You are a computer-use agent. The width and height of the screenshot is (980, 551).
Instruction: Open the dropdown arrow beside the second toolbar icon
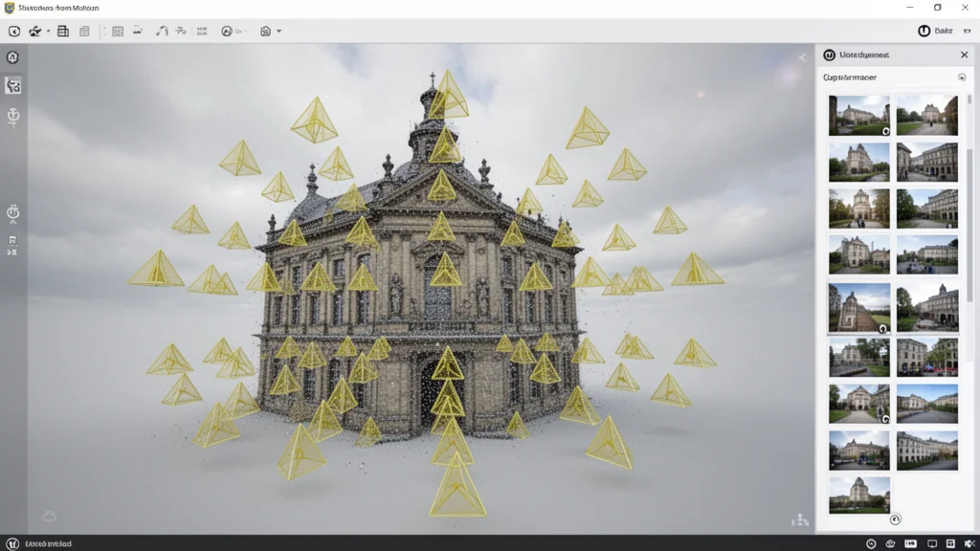48,31
